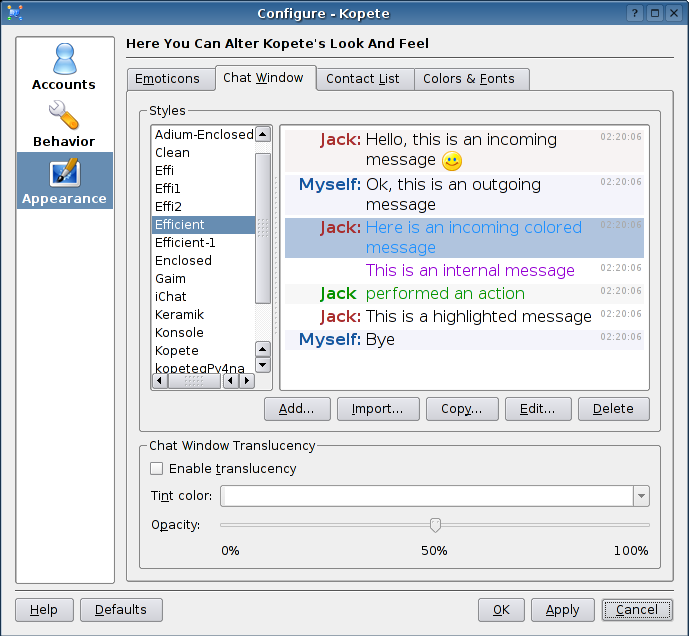
Task: Select the iChat style
Action: pyautogui.click(x=203, y=297)
